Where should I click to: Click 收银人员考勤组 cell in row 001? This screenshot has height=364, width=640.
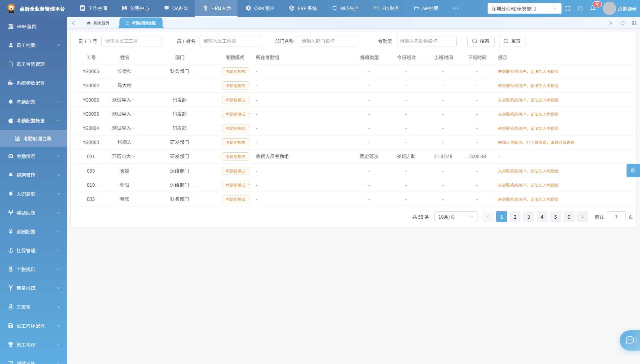pyautogui.click(x=272, y=156)
